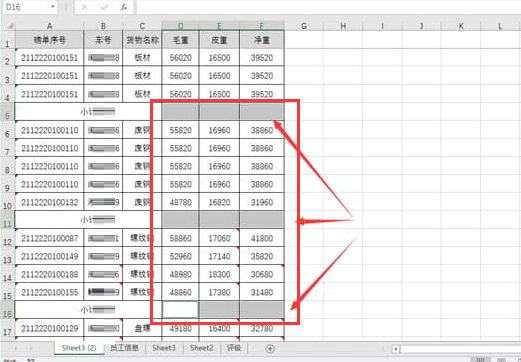The width and height of the screenshot is (521, 362).
Task: Click cell F15 showing 31480
Action: pyautogui.click(x=262, y=292)
